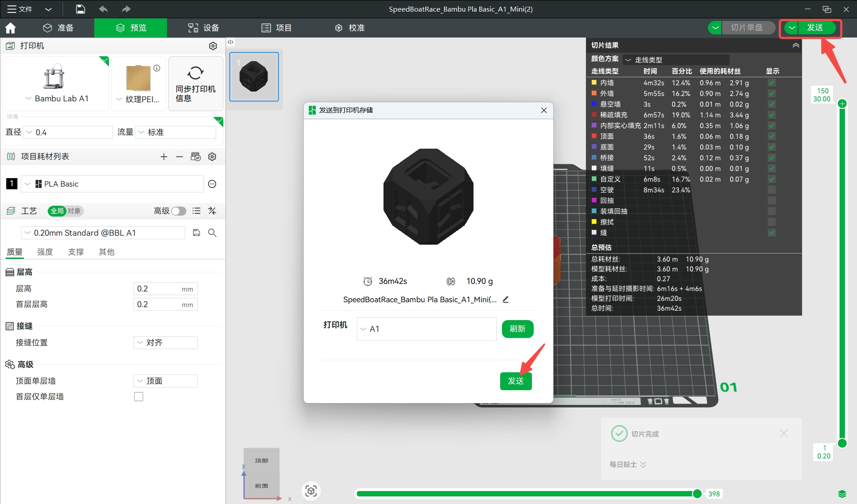The width and height of the screenshot is (857, 504).
Task: Click plate type info icon
Action: 157,68
